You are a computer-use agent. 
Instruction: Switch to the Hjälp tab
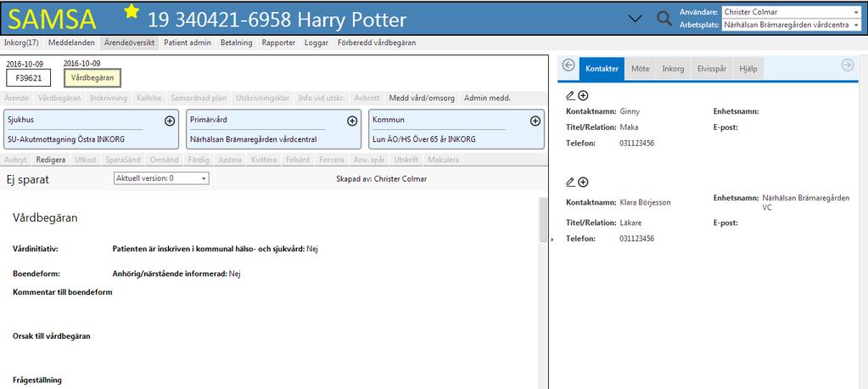pos(748,70)
